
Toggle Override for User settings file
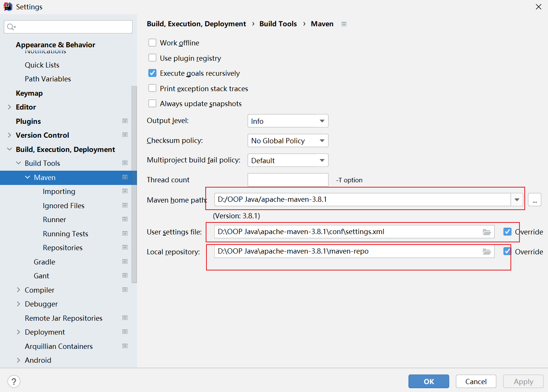(x=507, y=232)
